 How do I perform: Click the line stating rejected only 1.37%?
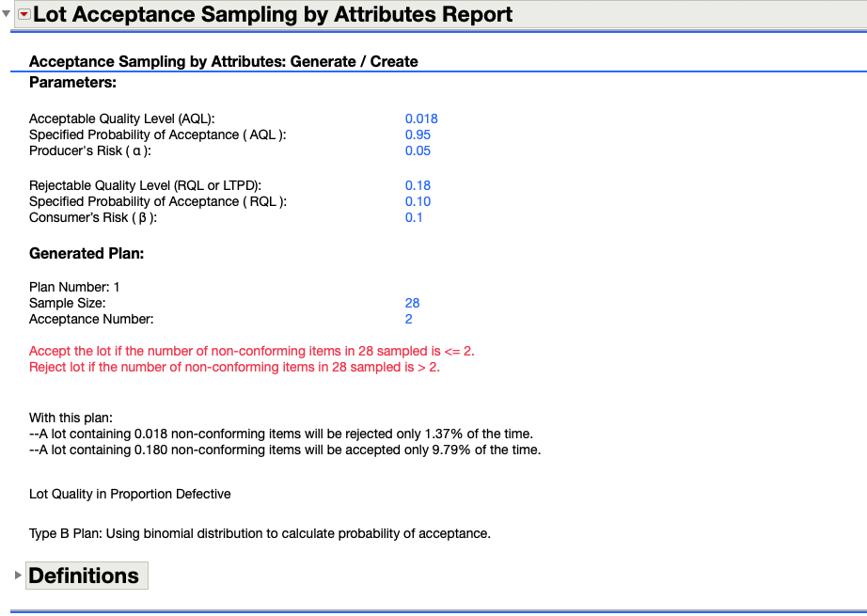(281, 434)
